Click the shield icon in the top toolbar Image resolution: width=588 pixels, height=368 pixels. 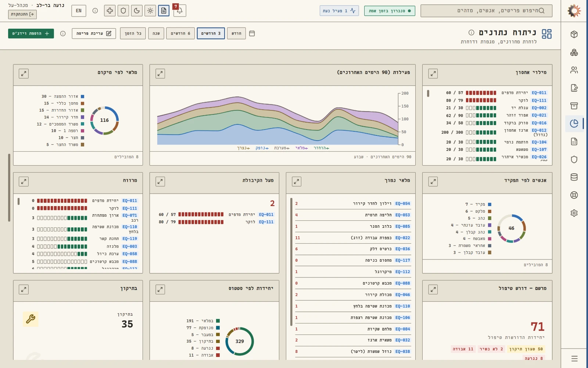click(123, 11)
